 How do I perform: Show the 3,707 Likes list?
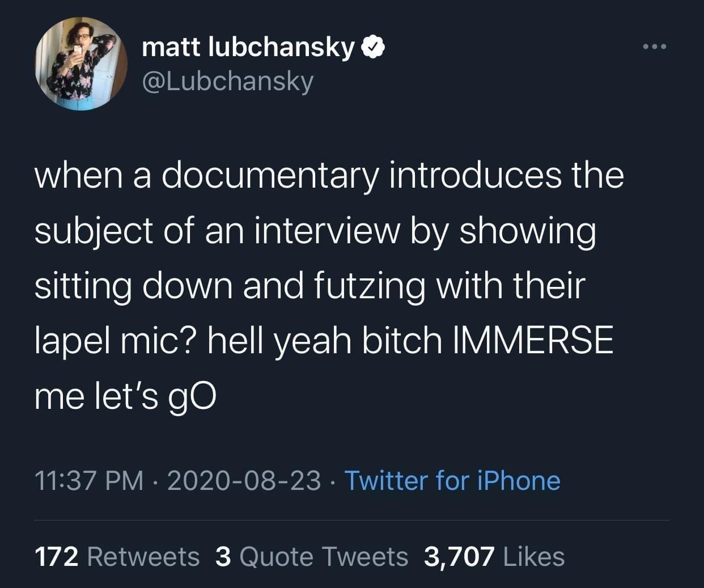point(494,556)
